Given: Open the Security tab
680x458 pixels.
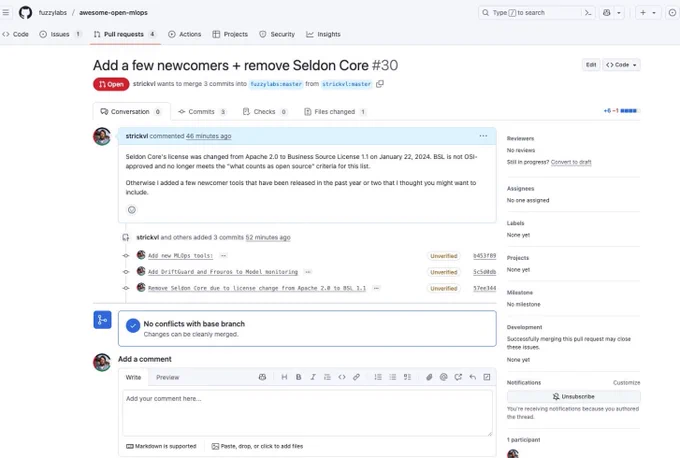Looking at the screenshot, I should pos(277,34).
